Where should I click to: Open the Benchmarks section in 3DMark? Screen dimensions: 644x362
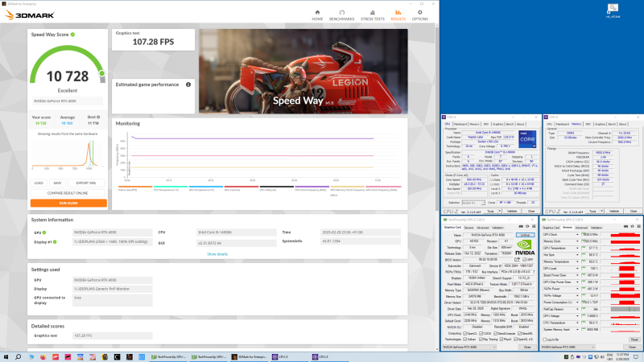(341, 15)
